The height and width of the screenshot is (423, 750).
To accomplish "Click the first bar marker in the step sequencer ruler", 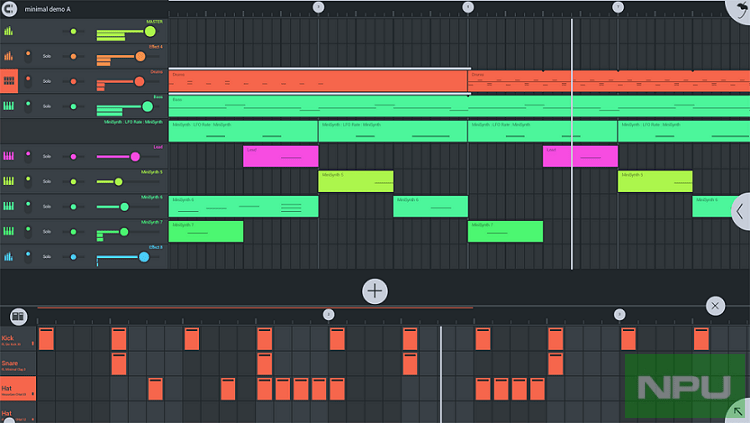I will point(328,314).
